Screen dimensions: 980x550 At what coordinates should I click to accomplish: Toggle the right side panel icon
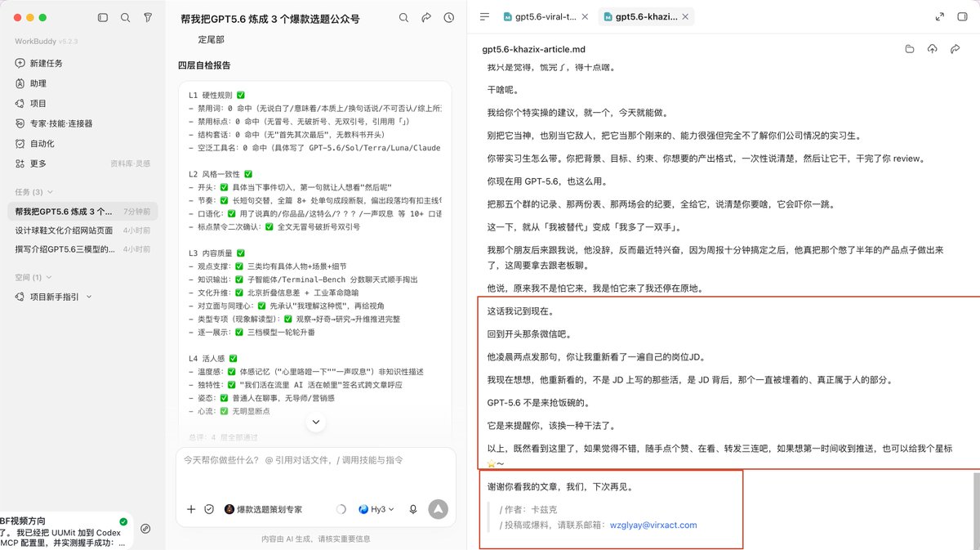pyautogui.click(x=961, y=16)
